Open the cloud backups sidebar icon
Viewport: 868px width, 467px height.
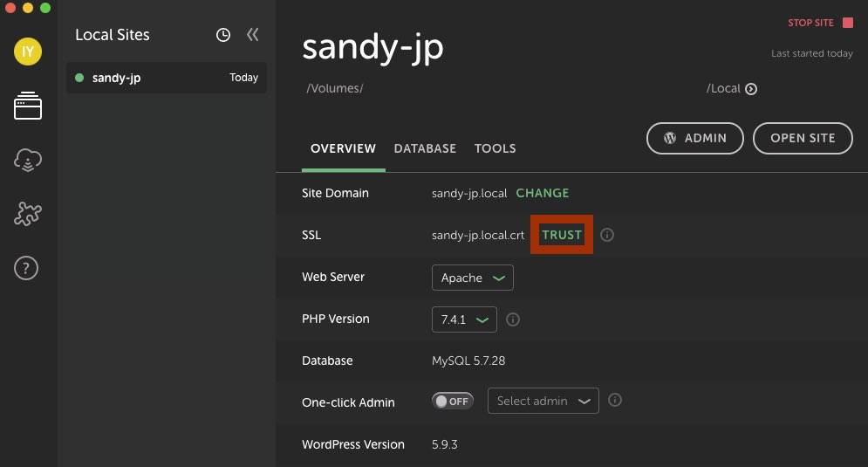[28, 160]
